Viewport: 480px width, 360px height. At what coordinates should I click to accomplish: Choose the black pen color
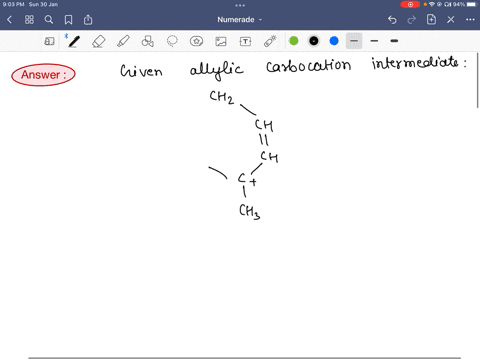coord(314,41)
